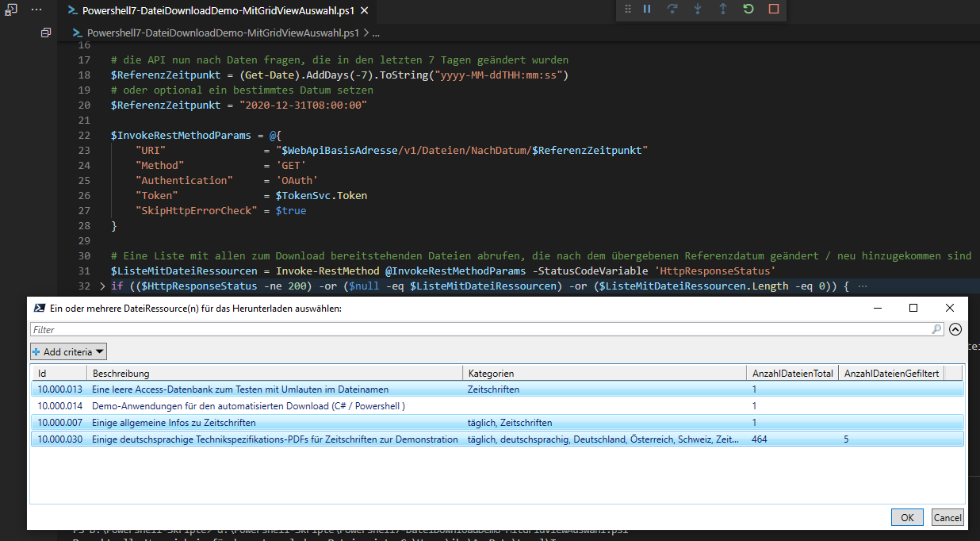Cancel the DateiRessource selection dialog
Image resolution: width=980 pixels, height=541 pixels.
click(x=947, y=516)
